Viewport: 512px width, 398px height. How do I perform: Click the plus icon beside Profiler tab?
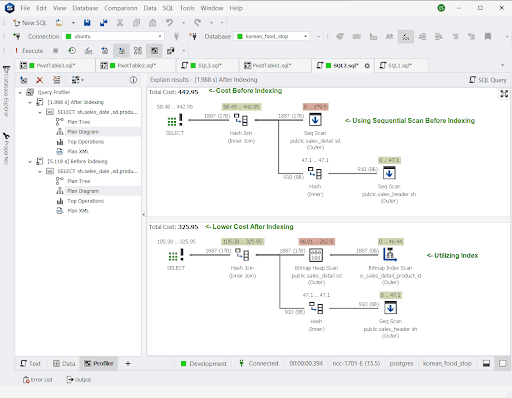point(128,363)
